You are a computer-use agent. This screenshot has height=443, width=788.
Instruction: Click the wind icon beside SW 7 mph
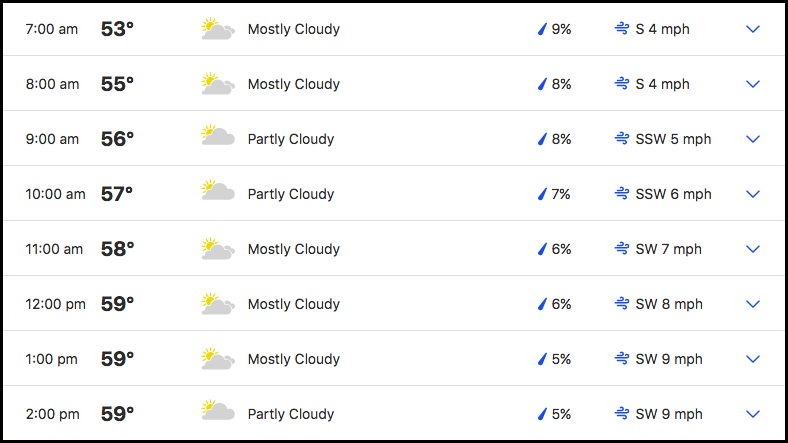coord(622,249)
